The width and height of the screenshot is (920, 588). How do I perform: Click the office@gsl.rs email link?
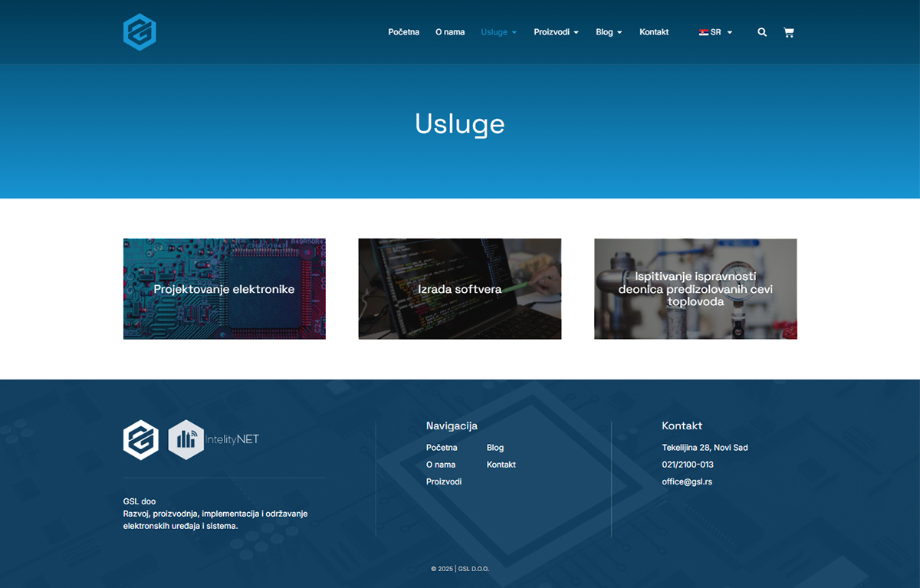687,481
